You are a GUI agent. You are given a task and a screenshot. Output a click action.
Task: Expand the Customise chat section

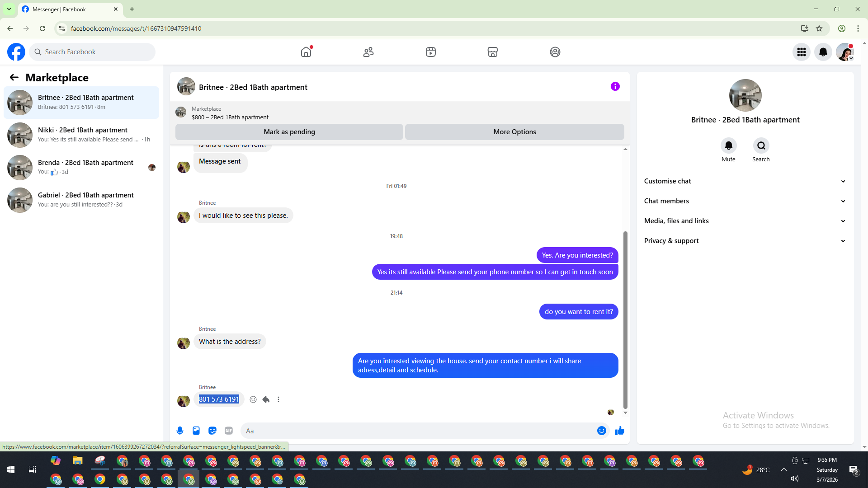click(x=745, y=181)
